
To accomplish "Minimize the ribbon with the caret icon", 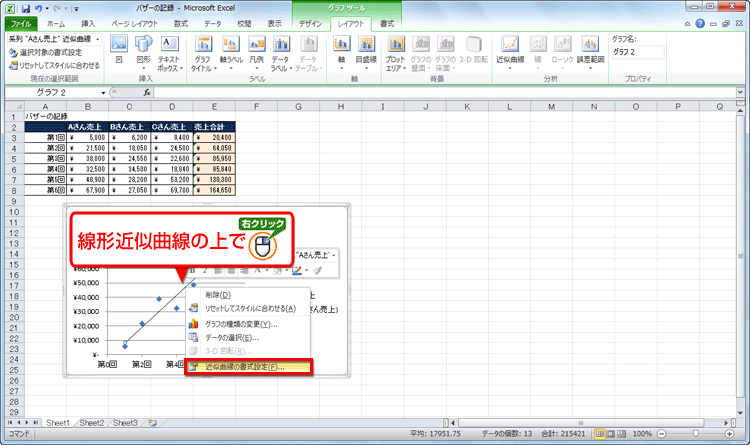I will click(687, 23).
